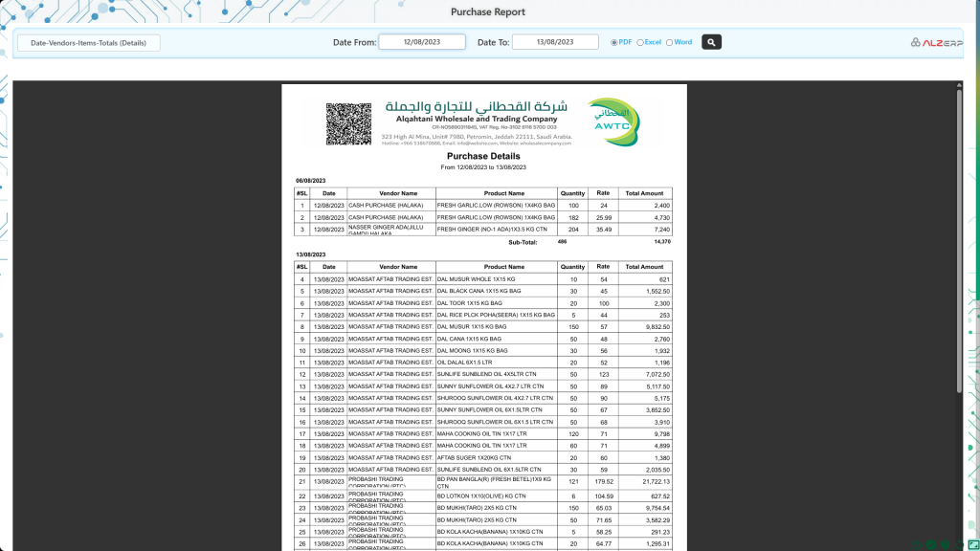
Task: Click the ALZERP logo in the filter bar
Action: [x=936, y=42]
